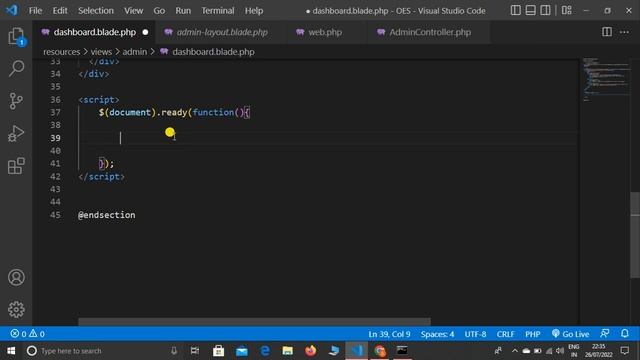Open the Selection menu
The image size is (640, 360).
96,11
